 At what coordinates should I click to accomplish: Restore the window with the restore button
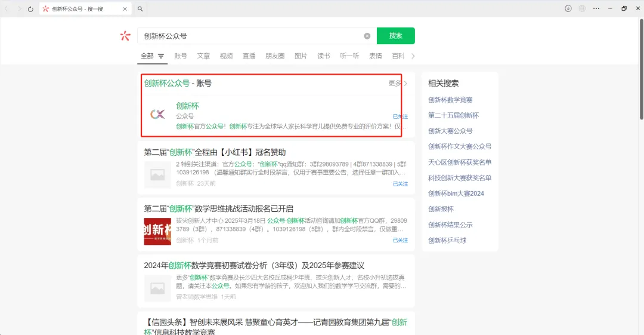click(624, 8)
